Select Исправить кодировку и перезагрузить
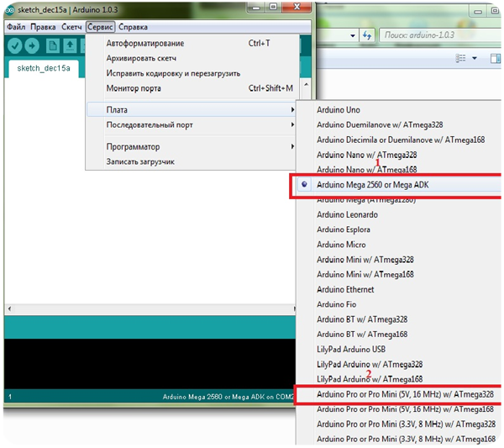The width and height of the screenshot is (504, 448). click(x=193, y=73)
